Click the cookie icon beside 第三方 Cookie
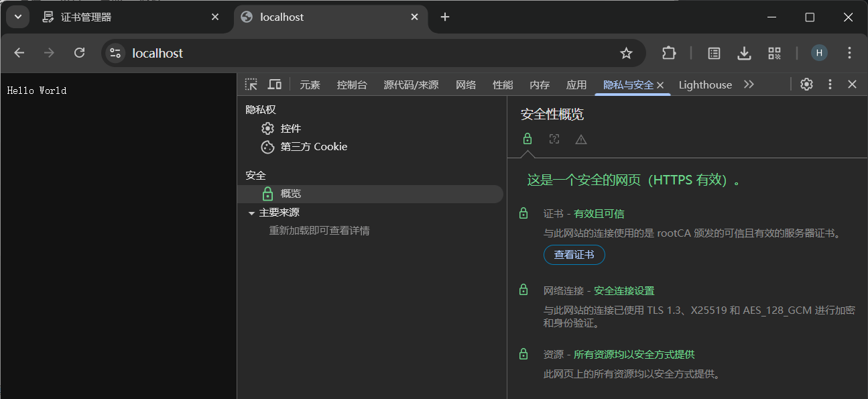Image resolution: width=868 pixels, height=399 pixels. [x=268, y=146]
